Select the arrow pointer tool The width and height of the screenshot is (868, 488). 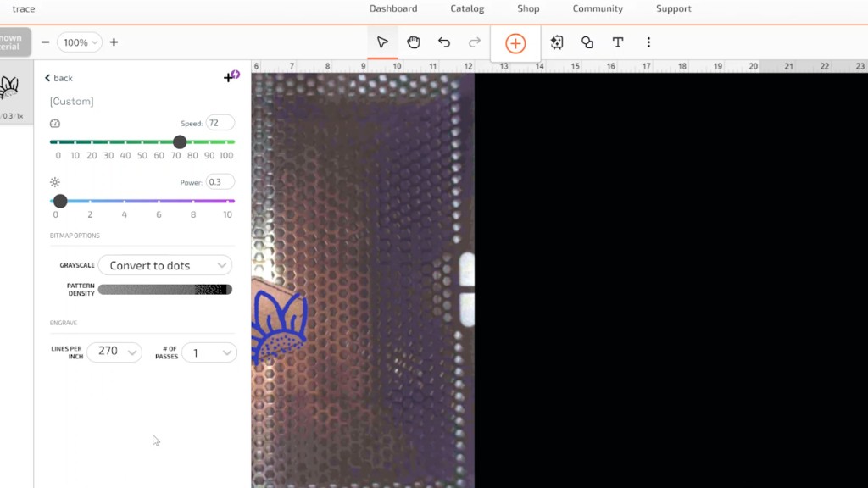tap(382, 42)
